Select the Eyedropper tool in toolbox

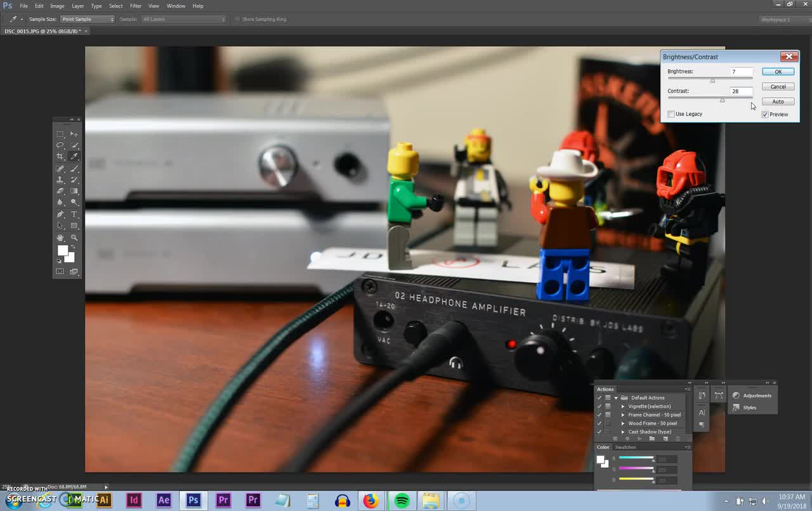74,157
